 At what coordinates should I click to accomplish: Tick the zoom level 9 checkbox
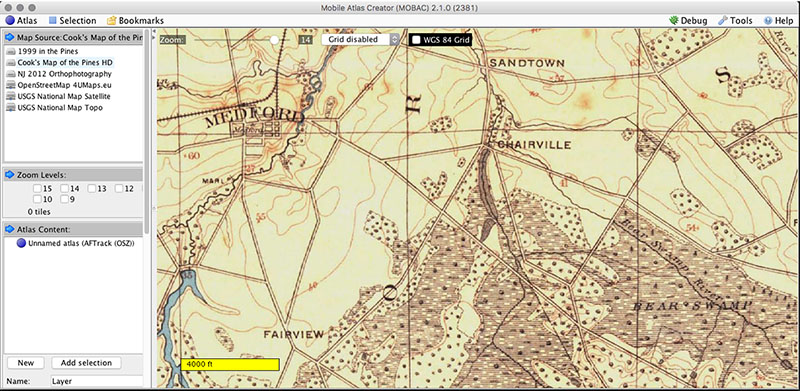point(64,199)
